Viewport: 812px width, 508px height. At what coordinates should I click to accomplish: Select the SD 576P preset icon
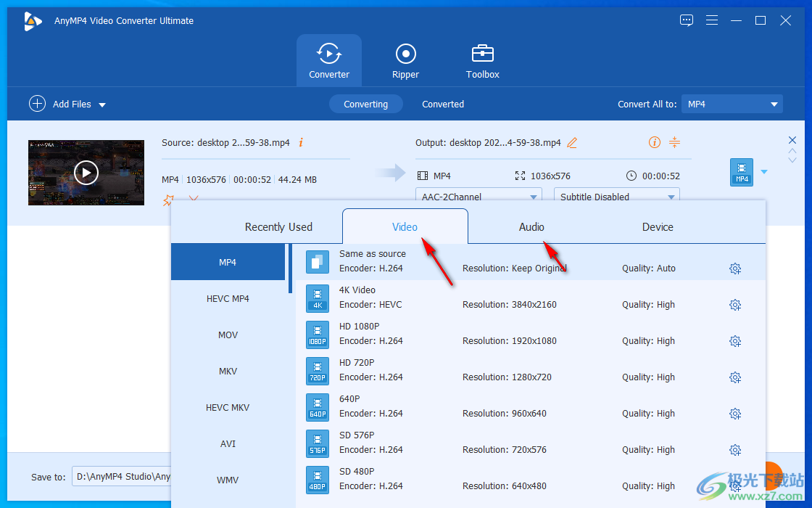click(318, 443)
